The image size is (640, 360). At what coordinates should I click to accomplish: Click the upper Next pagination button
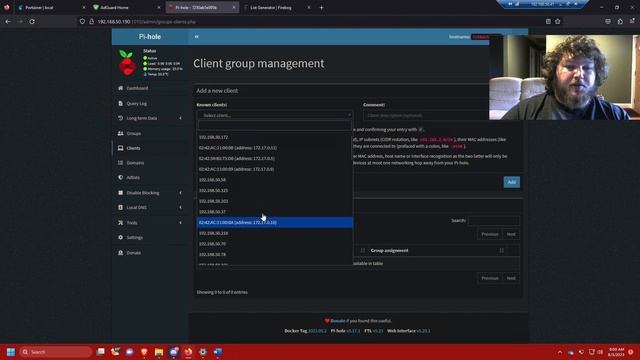coord(511,234)
